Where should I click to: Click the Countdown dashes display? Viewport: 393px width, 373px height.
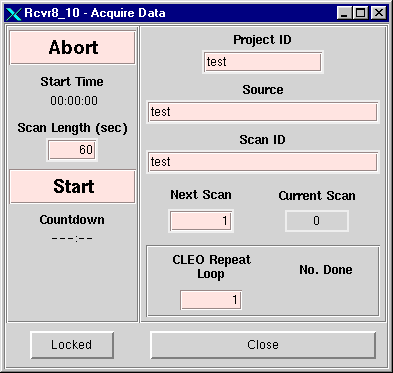72,239
